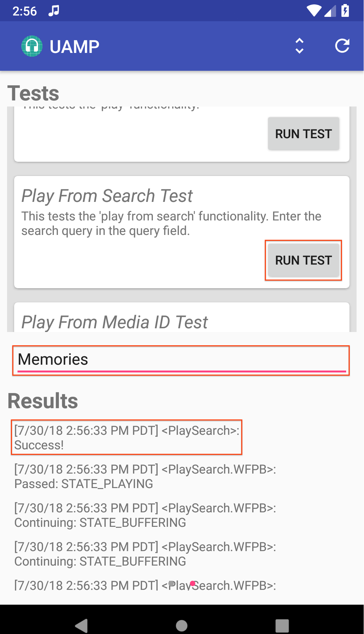This screenshot has height=634, width=364.
Task: Tap the Wi-Fi signal status icon
Action: [313, 11]
